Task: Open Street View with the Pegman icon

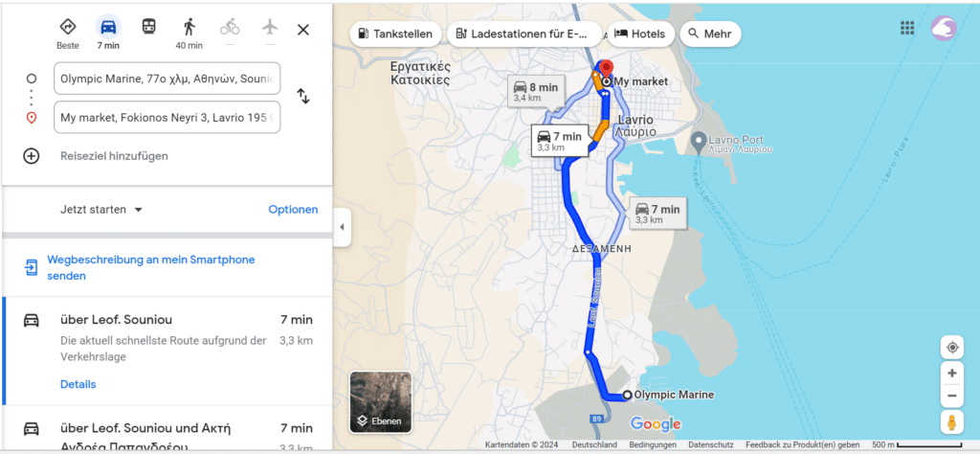Action: [952, 422]
